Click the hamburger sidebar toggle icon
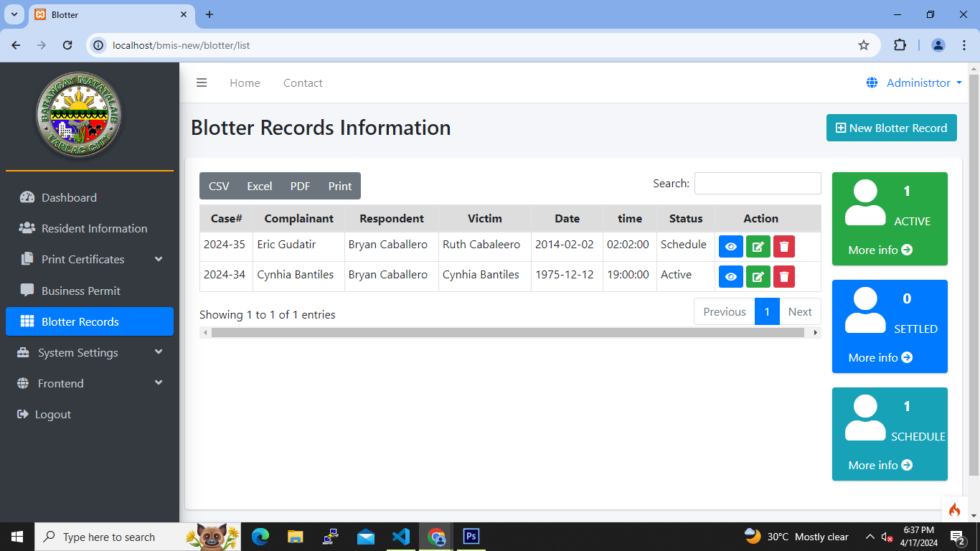This screenshot has height=551, width=980. point(202,83)
